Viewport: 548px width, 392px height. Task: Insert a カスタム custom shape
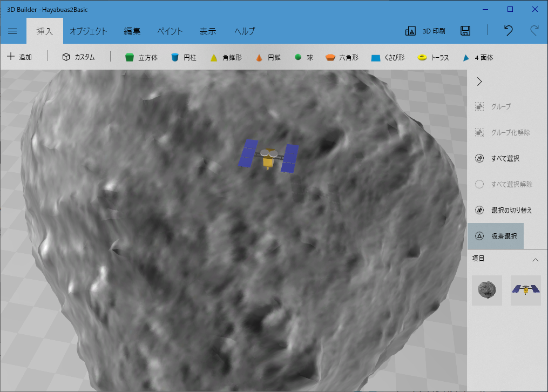[x=79, y=57]
